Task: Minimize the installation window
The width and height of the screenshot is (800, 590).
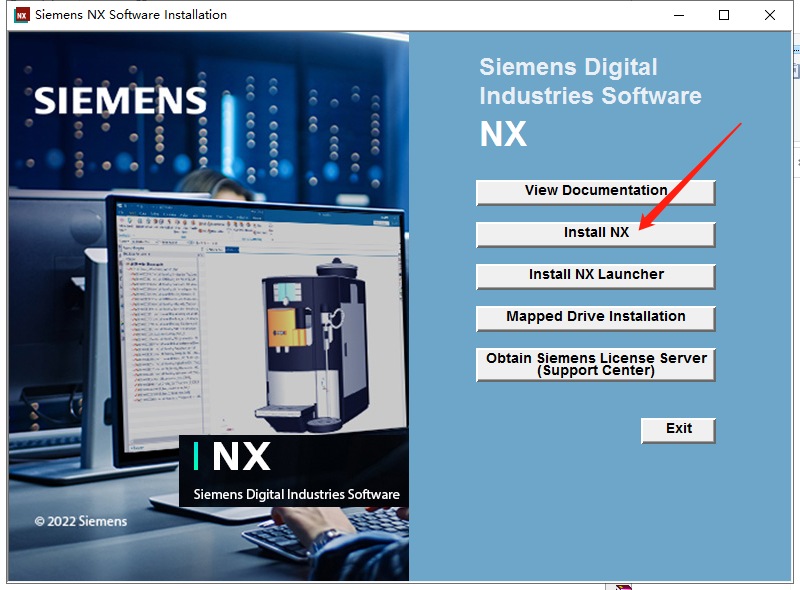Action: click(x=678, y=15)
